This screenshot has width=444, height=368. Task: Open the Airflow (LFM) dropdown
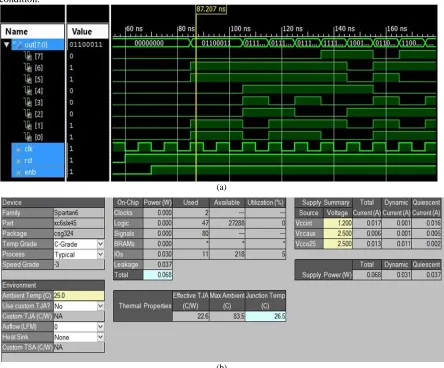tap(100, 327)
